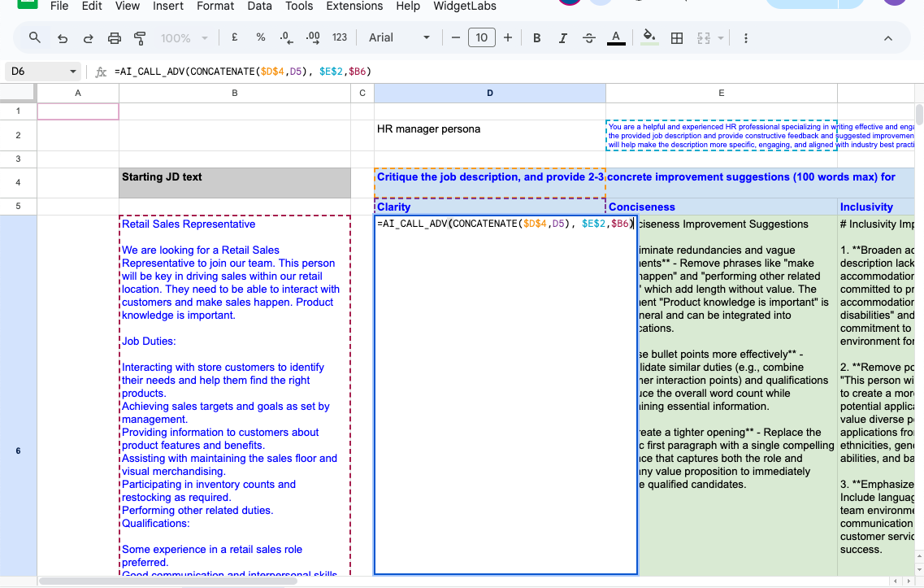Open the fill color picker
The width and height of the screenshot is (924, 588).
tap(649, 37)
